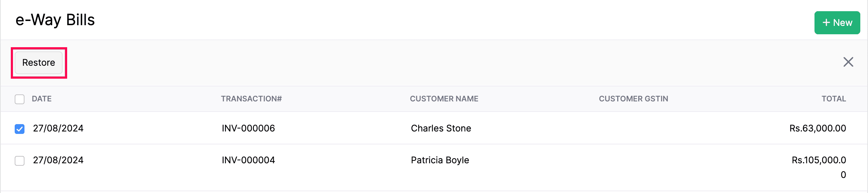
Task: Click the green New button
Action: point(837,23)
